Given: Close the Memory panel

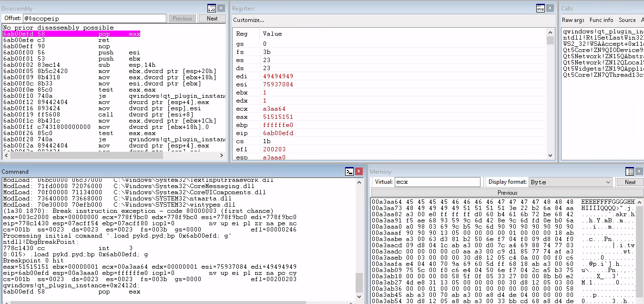Looking at the screenshot, I should [x=640, y=171].
